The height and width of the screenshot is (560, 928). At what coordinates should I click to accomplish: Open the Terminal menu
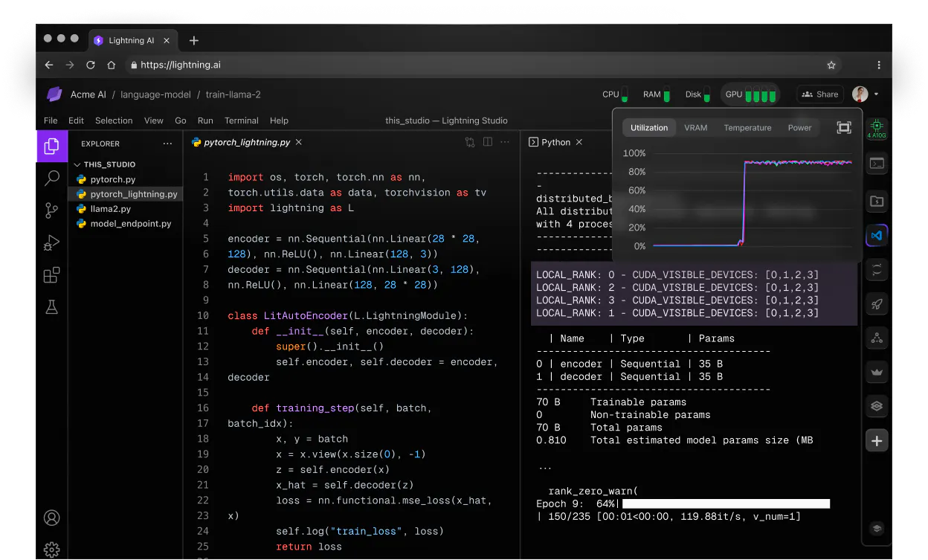tap(242, 120)
